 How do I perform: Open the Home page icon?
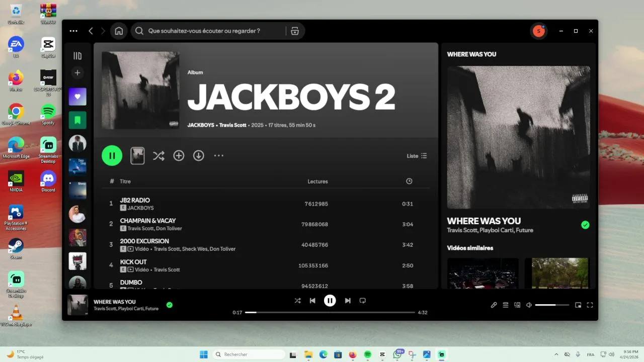119,31
